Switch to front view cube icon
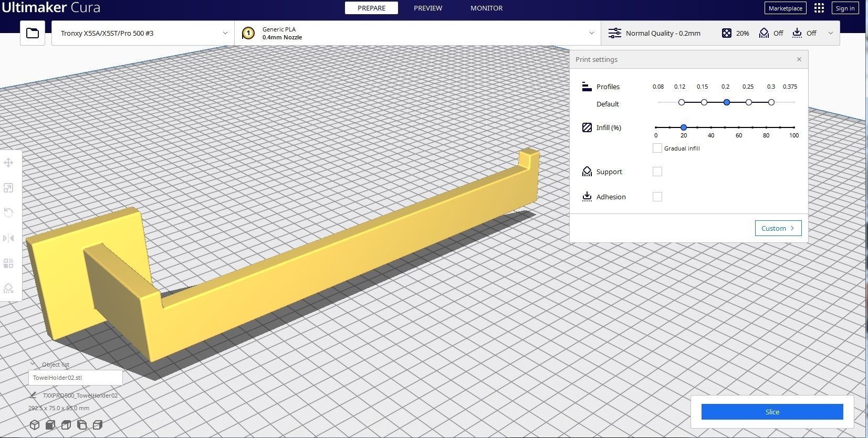868x438 pixels. click(x=50, y=425)
